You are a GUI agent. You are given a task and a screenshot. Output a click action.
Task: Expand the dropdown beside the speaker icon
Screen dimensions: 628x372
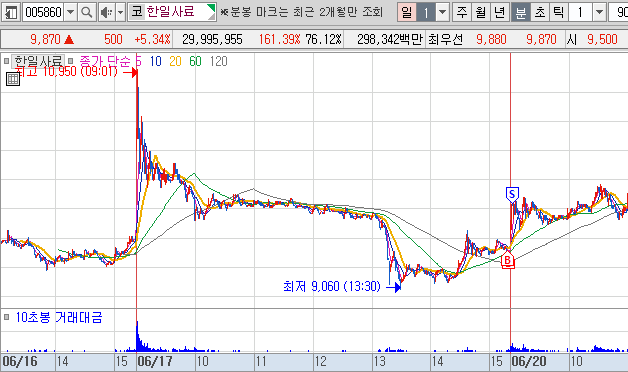[x=121, y=12]
